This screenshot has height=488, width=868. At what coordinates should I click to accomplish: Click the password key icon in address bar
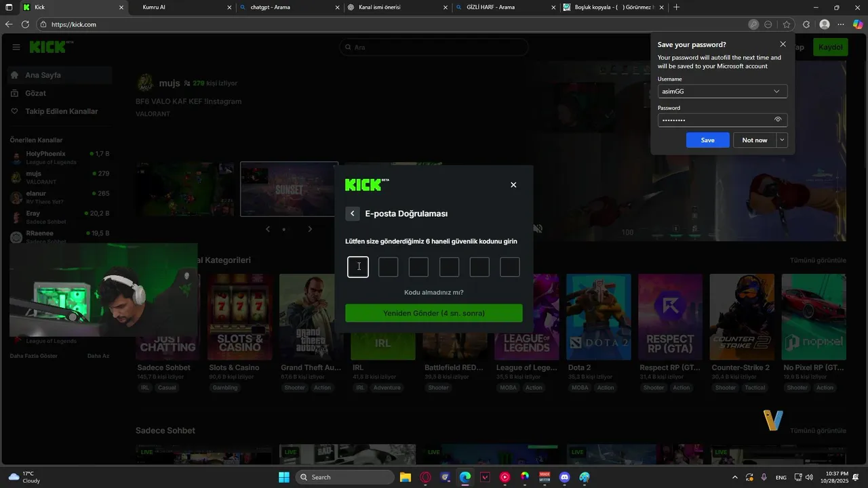[x=753, y=24]
